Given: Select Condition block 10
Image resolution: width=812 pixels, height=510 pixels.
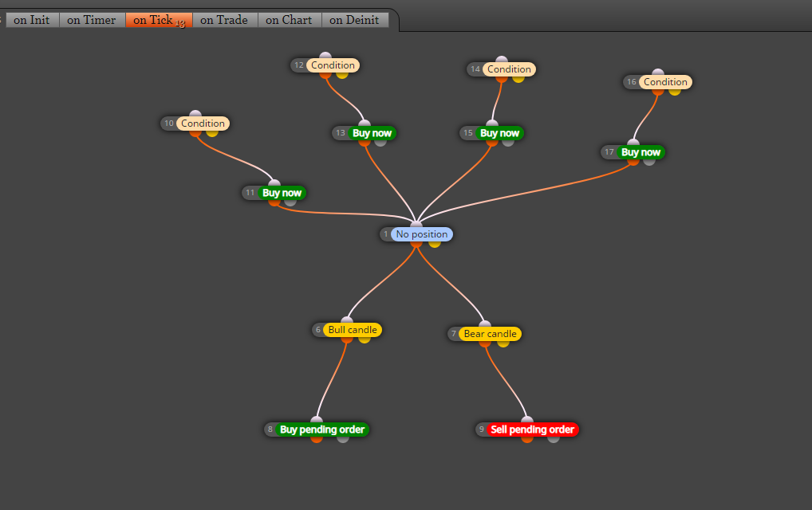Looking at the screenshot, I should point(203,124).
